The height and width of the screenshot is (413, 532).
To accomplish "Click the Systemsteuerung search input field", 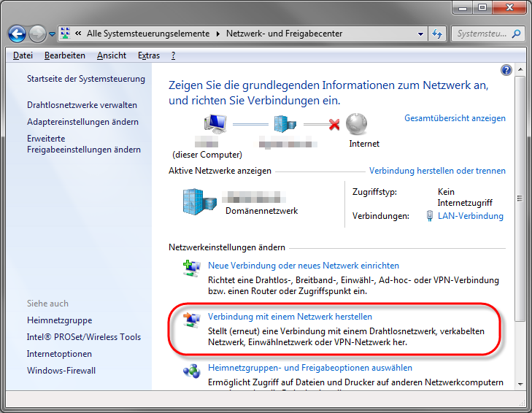I will coord(483,34).
